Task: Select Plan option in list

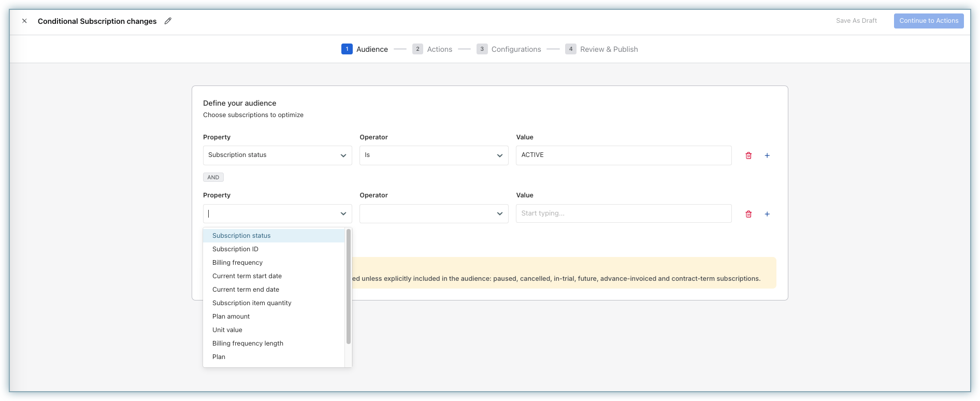Action: [x=273, y=357]
